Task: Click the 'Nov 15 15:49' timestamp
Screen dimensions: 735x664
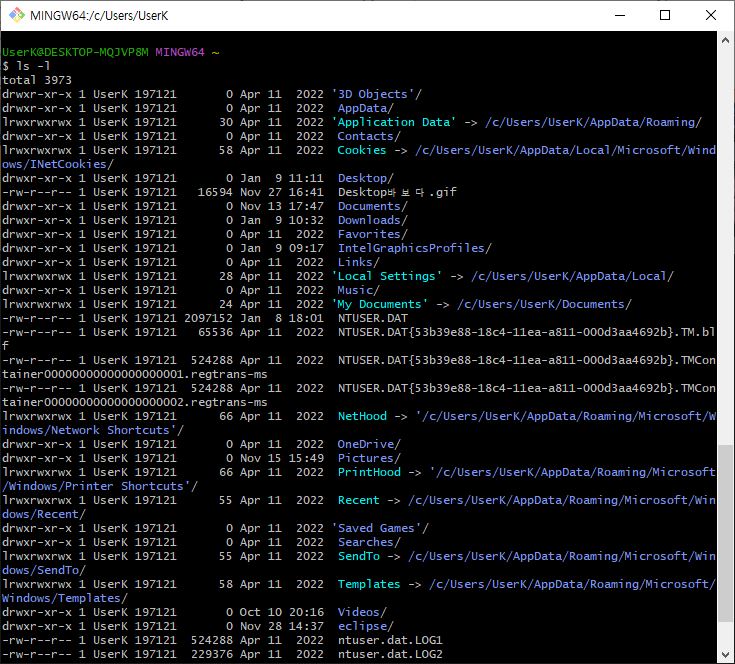Action: pos(281,458)
